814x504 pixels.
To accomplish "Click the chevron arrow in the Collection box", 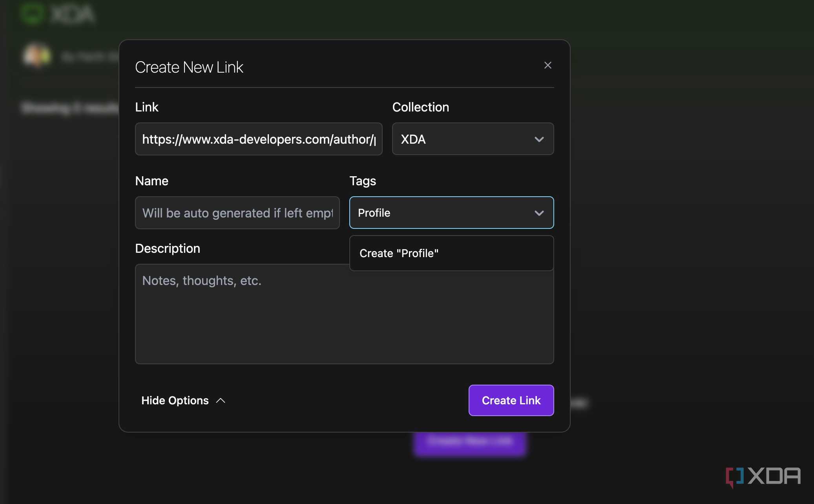I will pos(539,139).
